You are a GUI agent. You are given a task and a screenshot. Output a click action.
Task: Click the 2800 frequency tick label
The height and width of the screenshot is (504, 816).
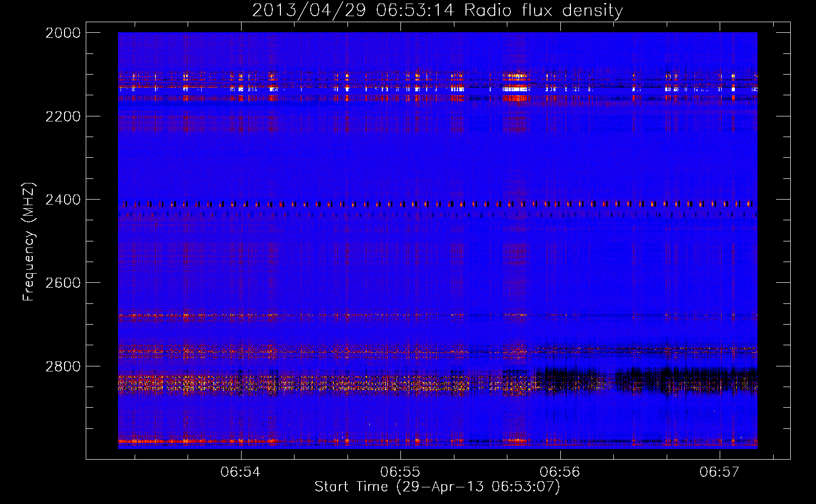point(63,366)
